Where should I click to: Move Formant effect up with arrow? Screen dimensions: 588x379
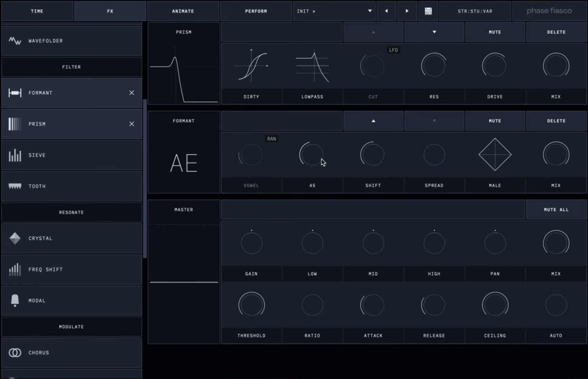click(373, 121)
